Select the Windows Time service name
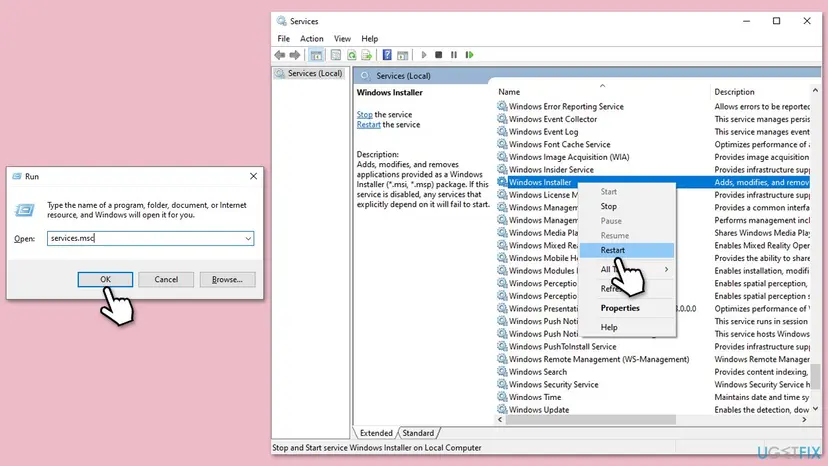This screenshot has width=828, height=466. tap(535, 397)
